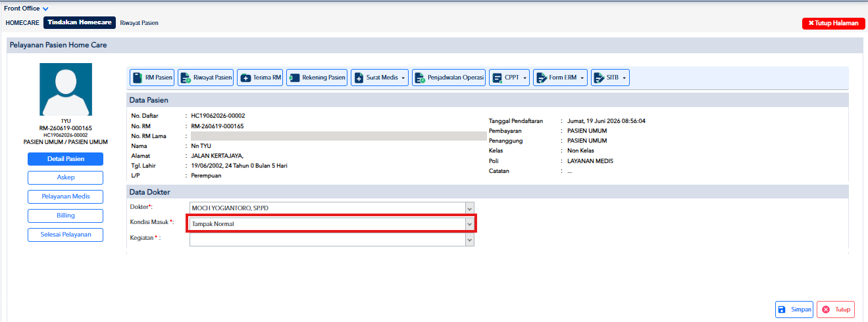Click the HC19062026-00002 No. Daftar value
This screenshot has width=868, height=322.
218,116
